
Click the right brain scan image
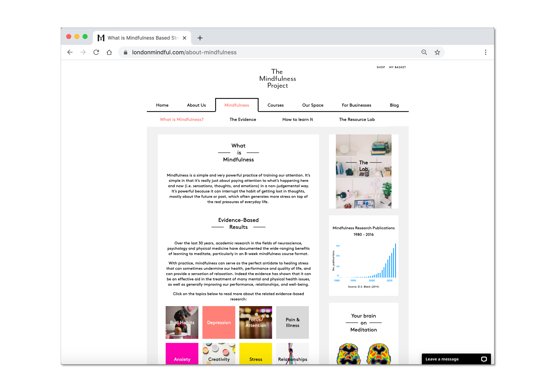point(379,354)
